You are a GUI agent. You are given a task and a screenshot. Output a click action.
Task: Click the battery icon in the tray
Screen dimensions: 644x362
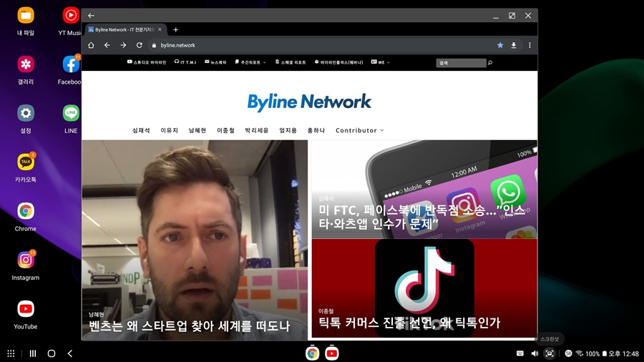605,353
